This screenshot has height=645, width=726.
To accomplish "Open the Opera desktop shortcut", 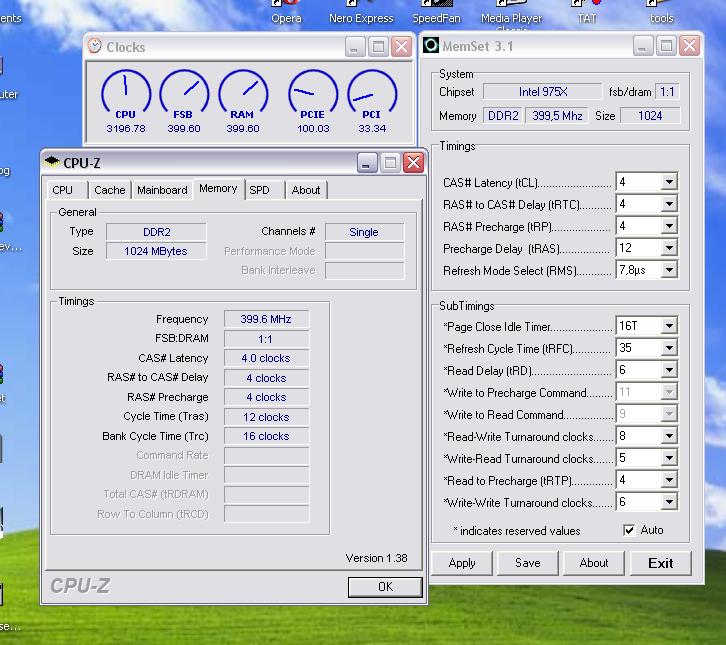I will click(x=286, y=13).
